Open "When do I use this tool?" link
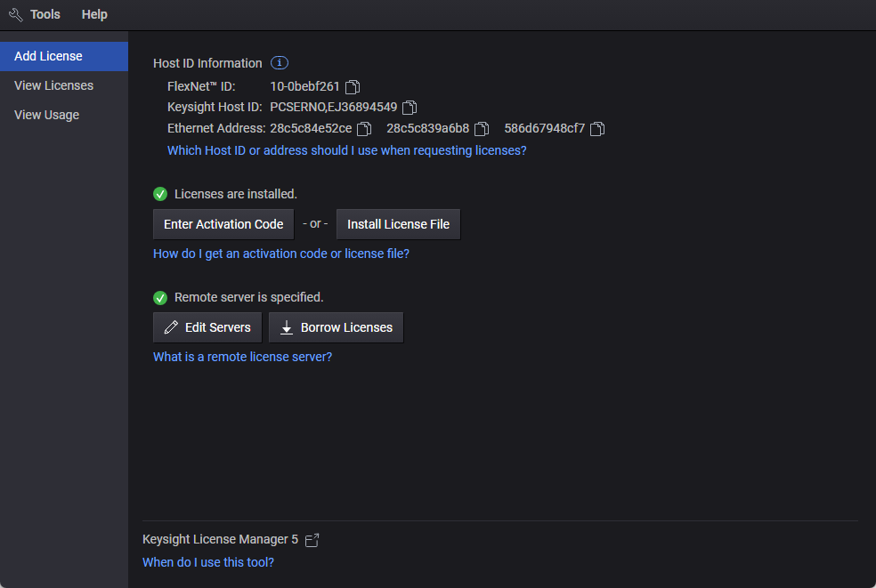876x588 pixels. pos(208,562)
